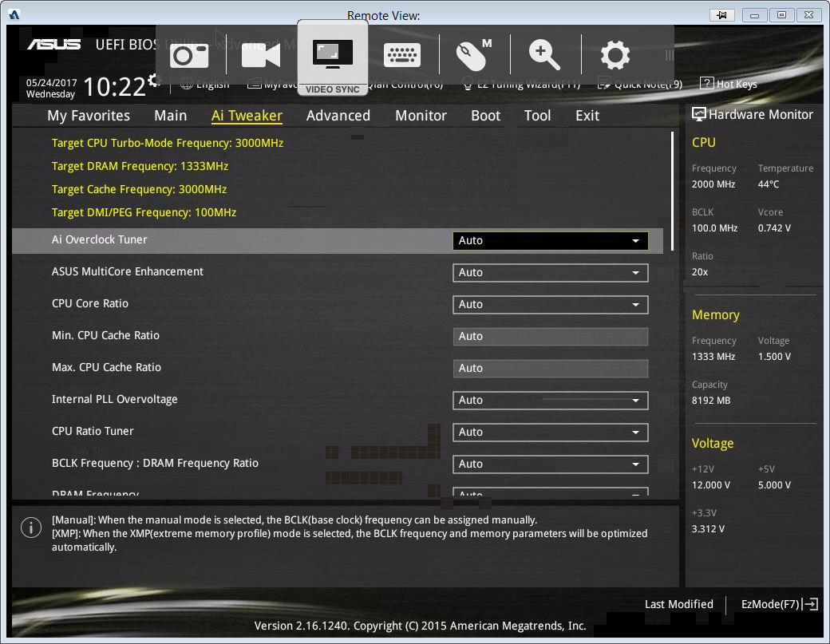Click the +3.3V 3.312 V reading

[x=708, y=528]
